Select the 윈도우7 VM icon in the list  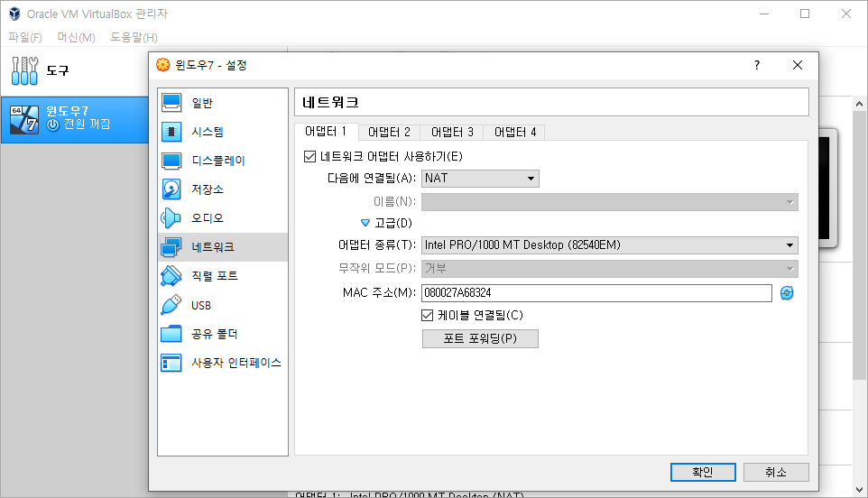24,119
